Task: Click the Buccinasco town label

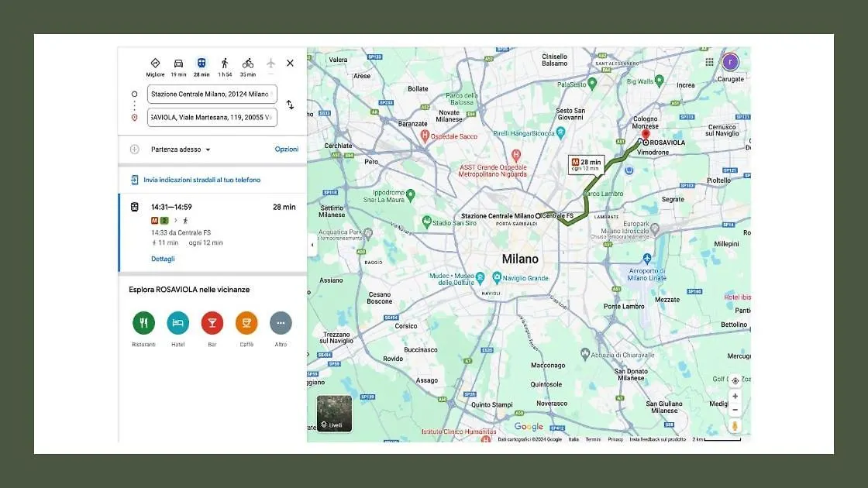Action: tap(421, 349)
